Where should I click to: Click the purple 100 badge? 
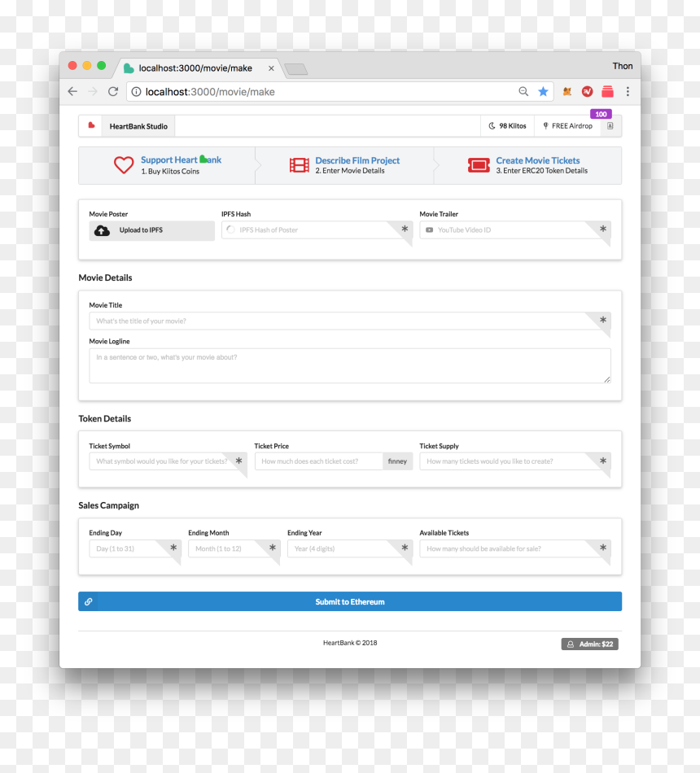click(x=601, y=114)
